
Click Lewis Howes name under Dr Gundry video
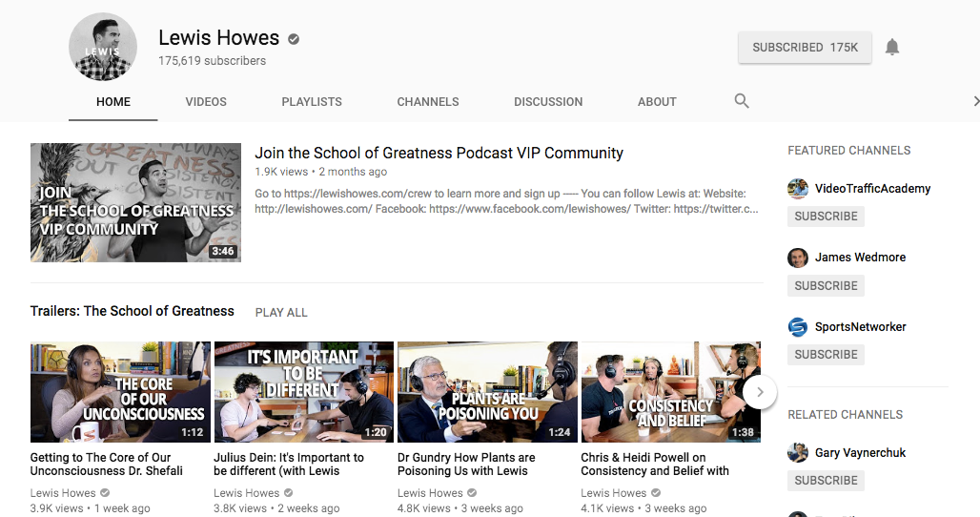click(x=430, y=493)
